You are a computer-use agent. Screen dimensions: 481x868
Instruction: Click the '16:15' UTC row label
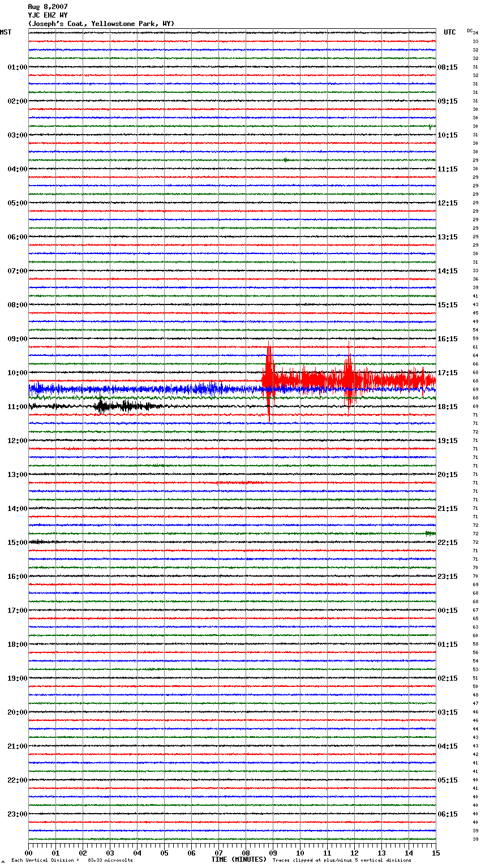(448, 339)
